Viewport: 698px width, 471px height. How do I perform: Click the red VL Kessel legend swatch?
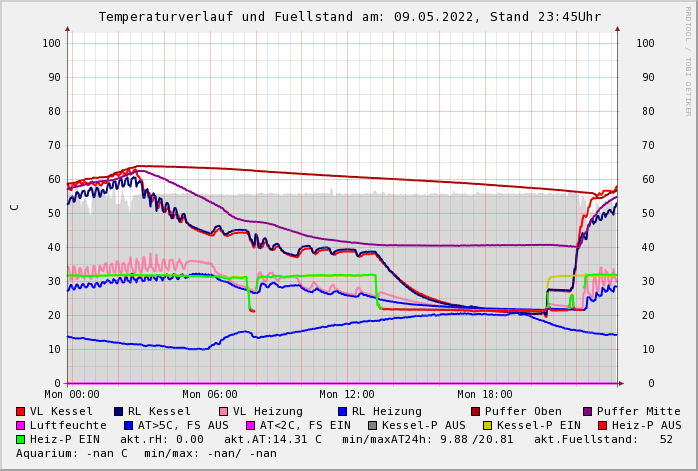pos(21,411)
